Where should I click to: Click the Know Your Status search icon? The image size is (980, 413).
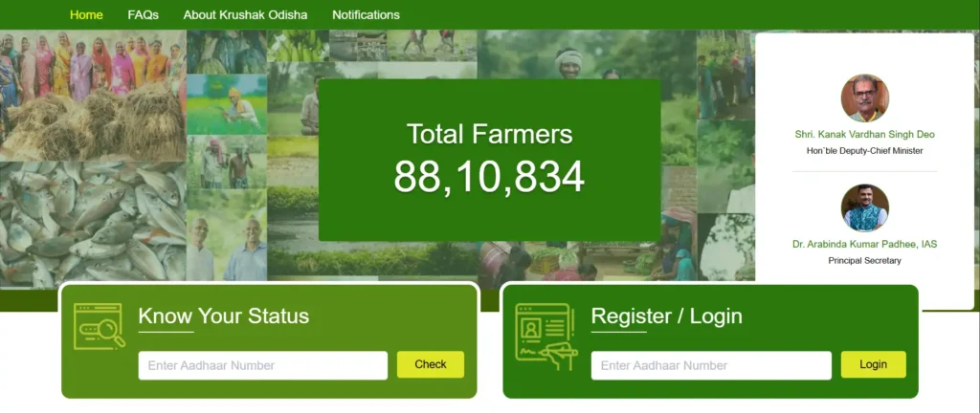pyautogui.click(x=100, y=326)
